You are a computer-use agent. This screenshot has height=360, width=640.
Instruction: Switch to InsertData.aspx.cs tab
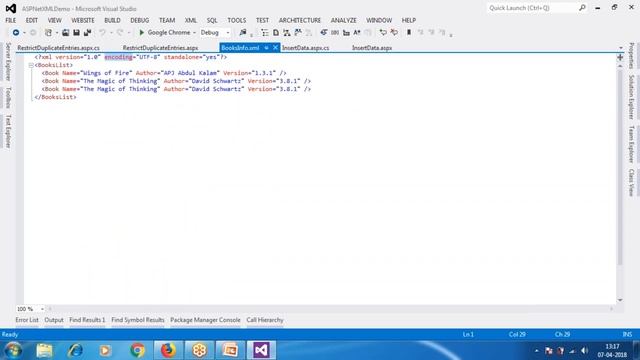point(306,48)
